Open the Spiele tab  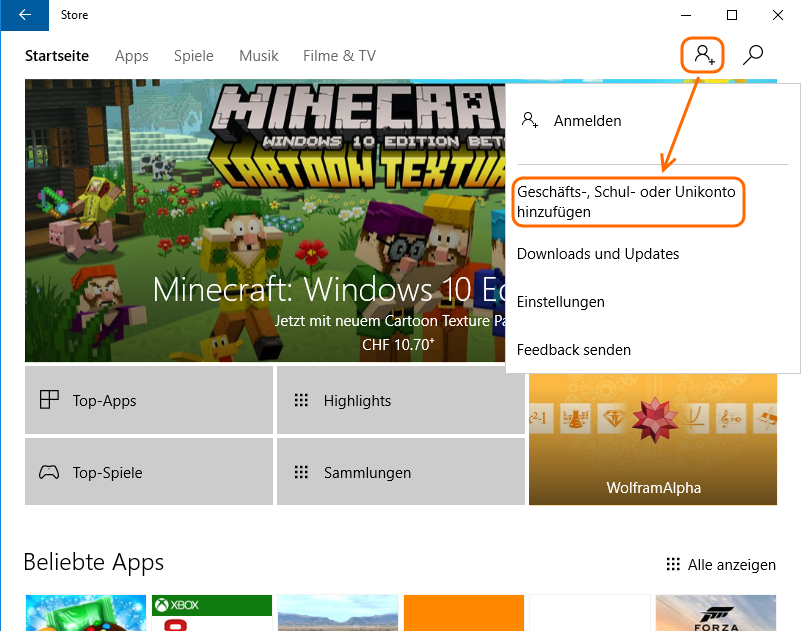(x=193, y=56)
